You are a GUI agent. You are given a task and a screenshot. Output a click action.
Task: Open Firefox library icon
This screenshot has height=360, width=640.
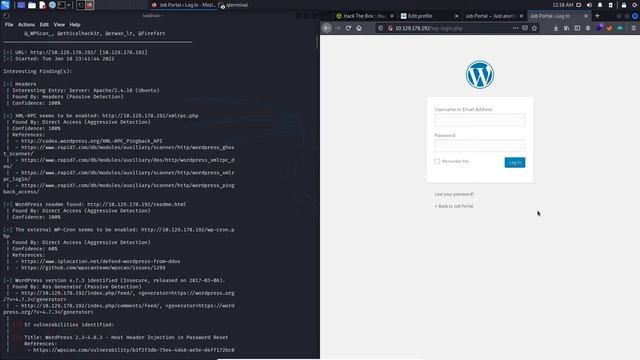point(567,28)
